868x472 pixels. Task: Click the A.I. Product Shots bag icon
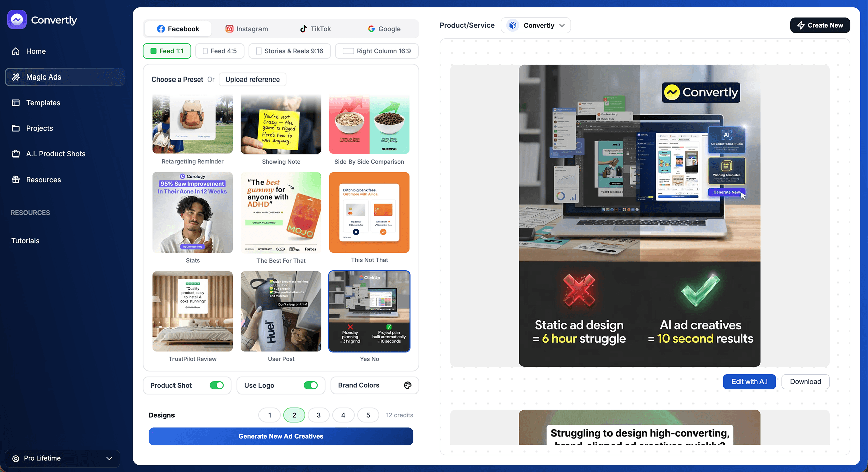click(x=16, y=154)
